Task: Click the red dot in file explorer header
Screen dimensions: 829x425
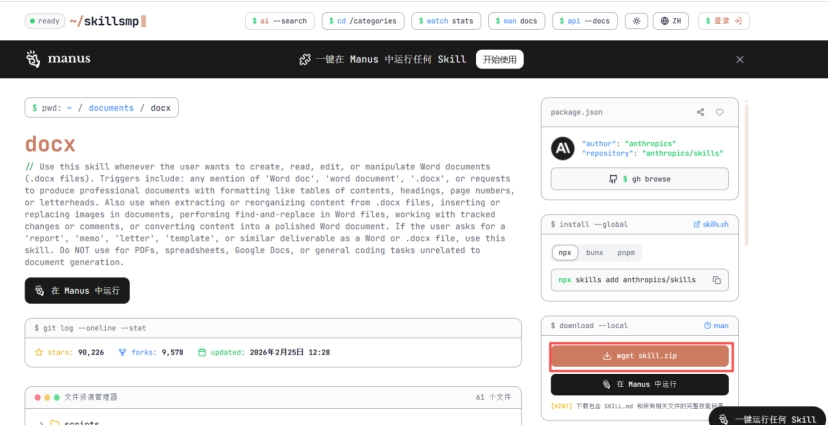Action: coord(38,398)
